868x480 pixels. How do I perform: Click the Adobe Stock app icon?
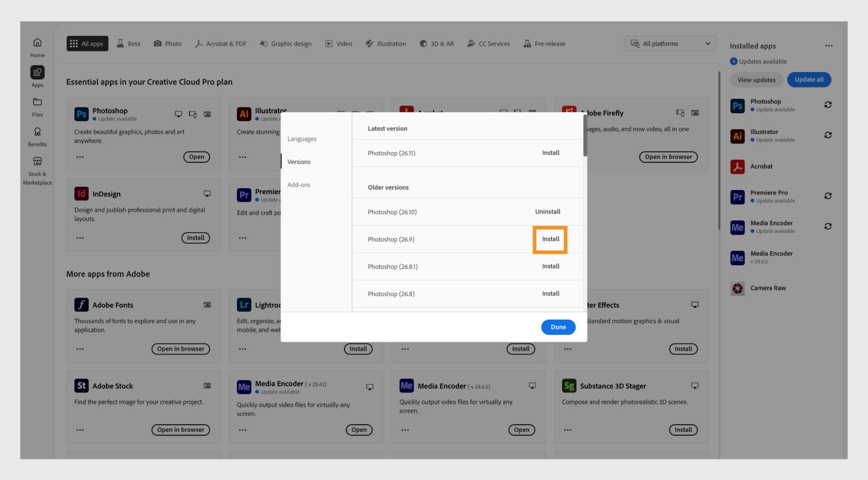[x=81, y=385]
